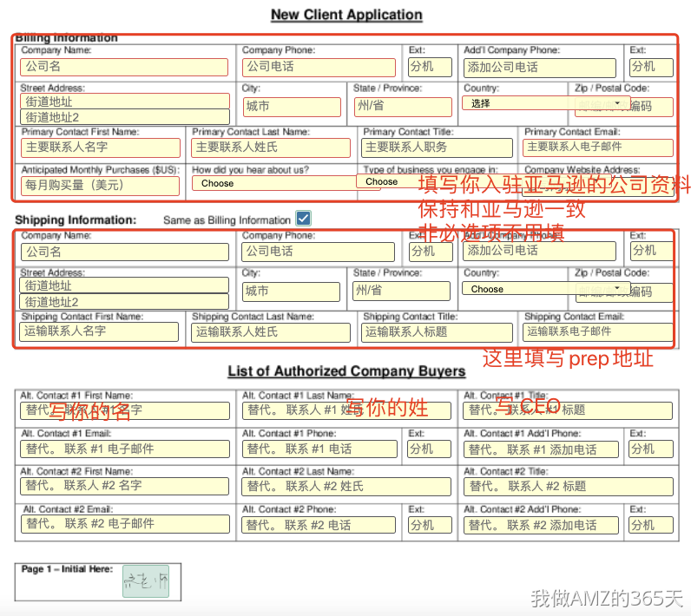
Task: Click billing Add'l Company Phone Ext field
Action: click(651, 68)
